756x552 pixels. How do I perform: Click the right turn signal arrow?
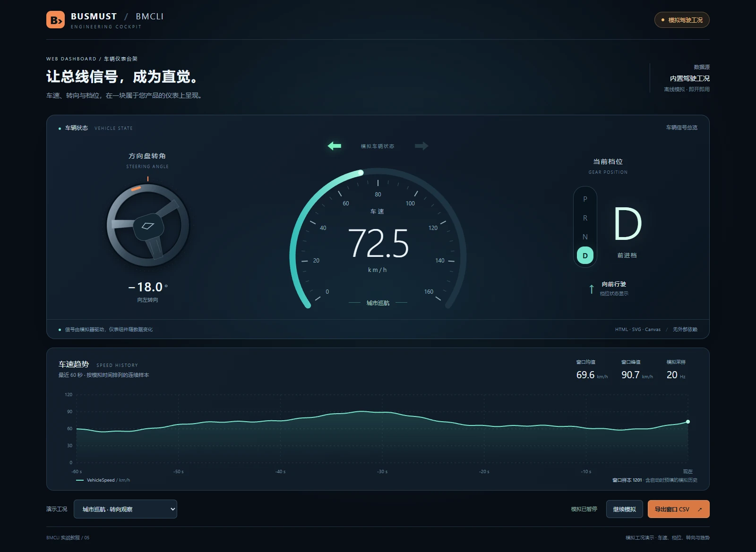[421, 146]
